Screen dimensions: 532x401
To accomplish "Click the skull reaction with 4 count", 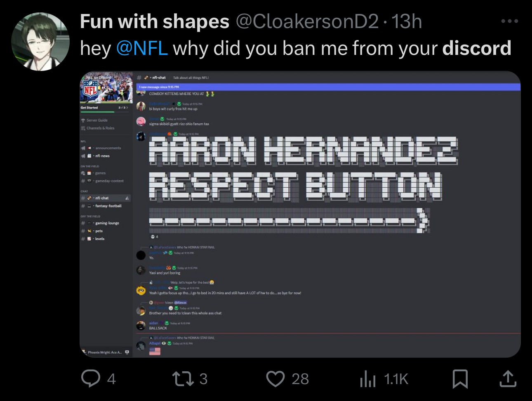I will (154, 237).
